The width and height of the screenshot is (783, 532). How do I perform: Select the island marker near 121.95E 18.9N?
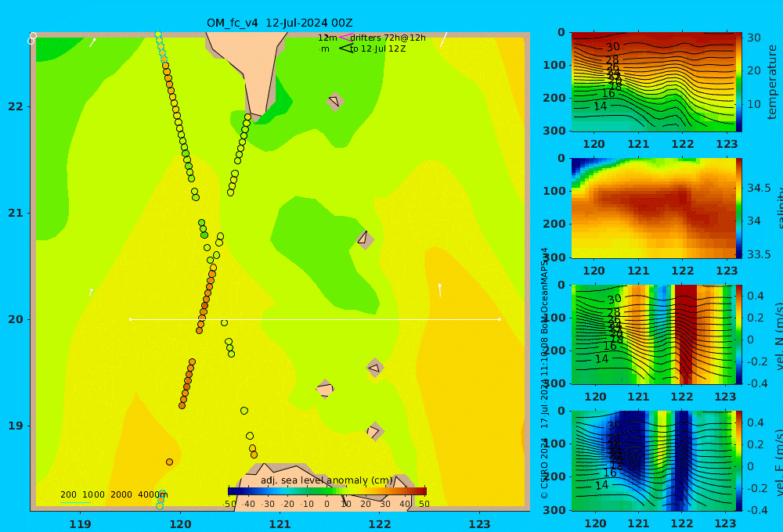pyautogui.click(x=375, y=431)
